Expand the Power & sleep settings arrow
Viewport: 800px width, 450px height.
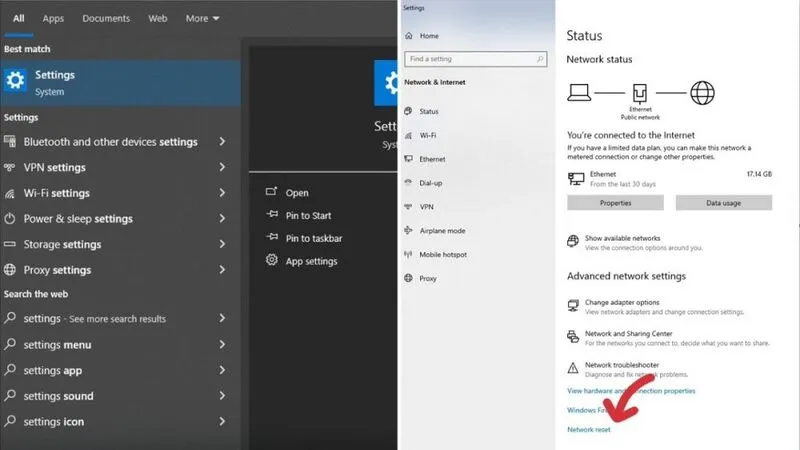coord(222,219)
